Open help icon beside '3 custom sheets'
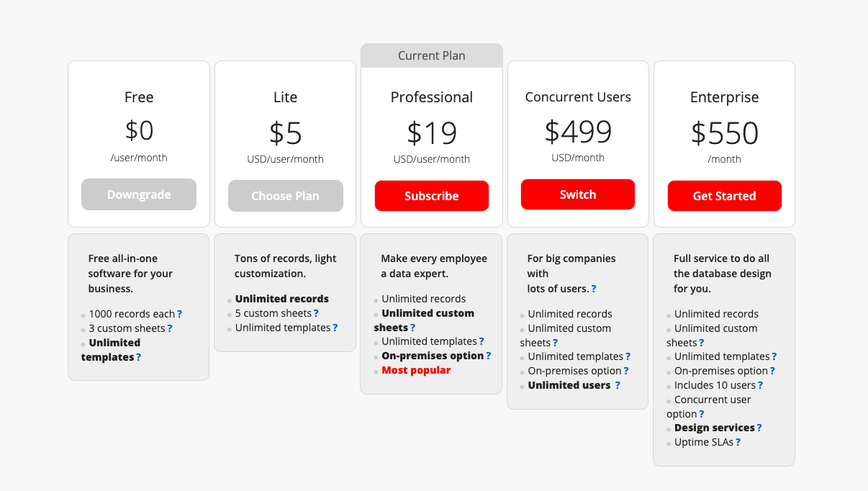Screen dimensions: 868x491 point(171,328)
